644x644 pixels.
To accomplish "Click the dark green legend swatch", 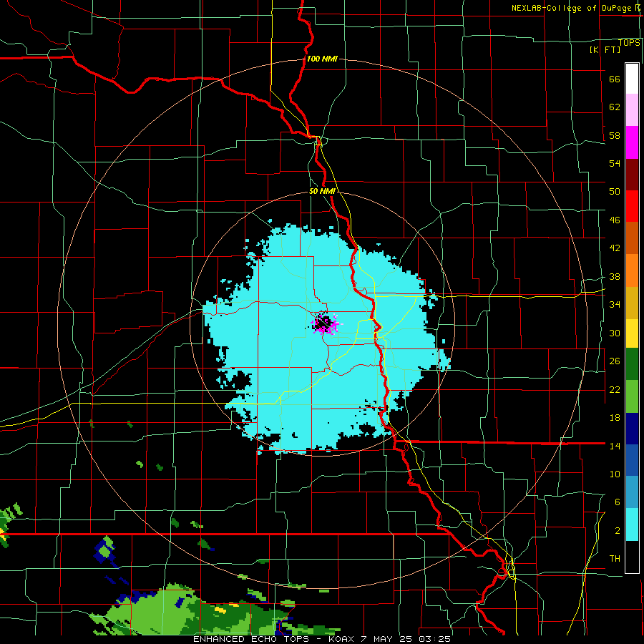I will pyautogui.click(x=632, y=364).
